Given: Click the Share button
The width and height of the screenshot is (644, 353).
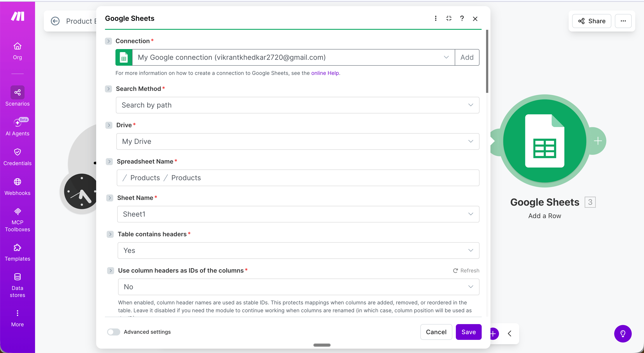Looking at the screenshot, I should pyautogui.click(x=591, y=21).
